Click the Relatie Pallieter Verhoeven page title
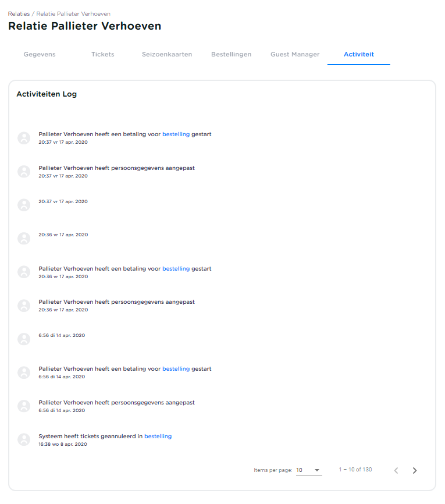Screen dimensions: 445x504 tap(85, 26)
